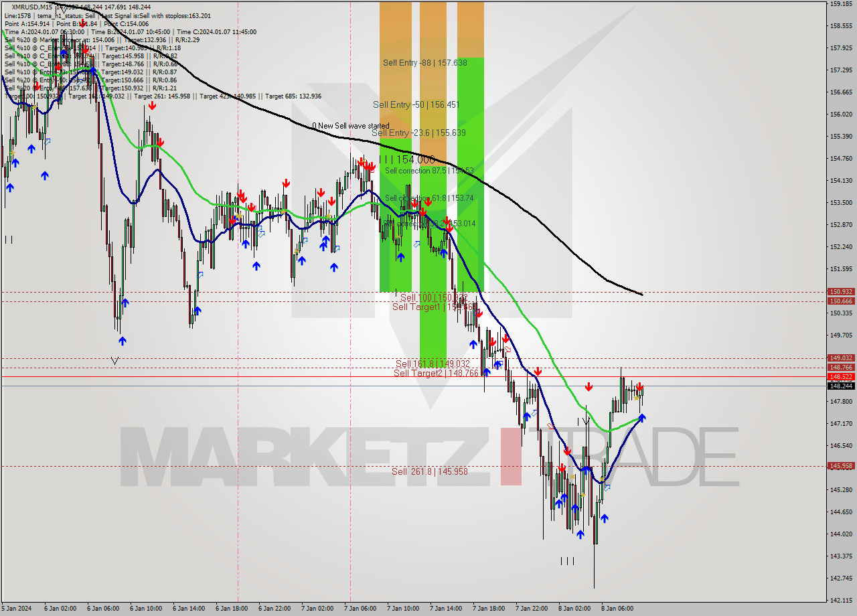Click the 147.170 price axis value
The width and height of the screenshot is (857, 616).
(841, 423)
